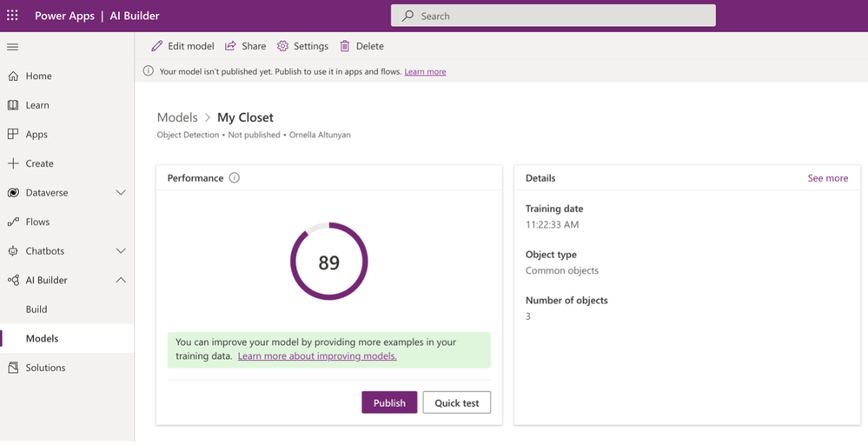The width and height of the screenshot is (868, 445).
Task: Click the AI Builder icon in sidebar
Action: click(x=13, y=280)
